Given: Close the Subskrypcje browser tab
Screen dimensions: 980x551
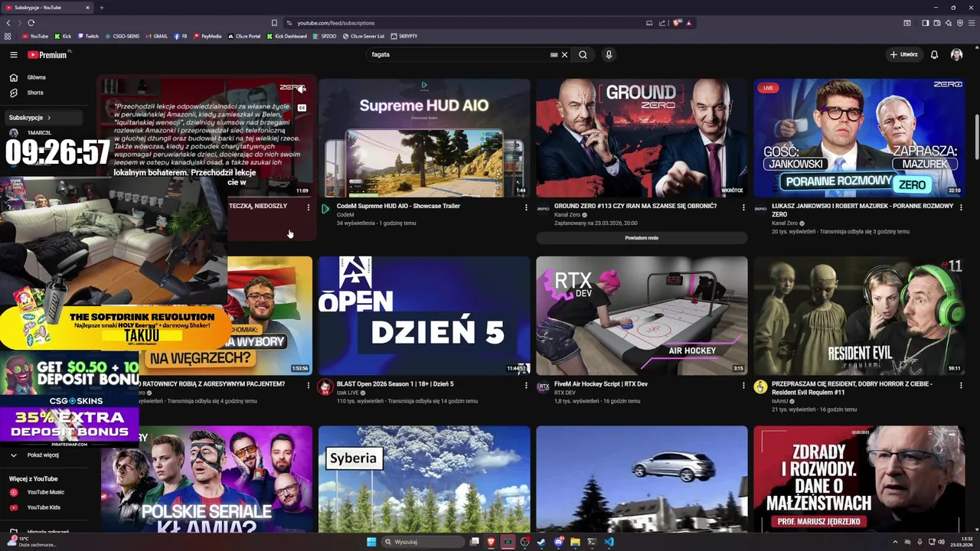Looking at the screenshot, I should point(87,8).
